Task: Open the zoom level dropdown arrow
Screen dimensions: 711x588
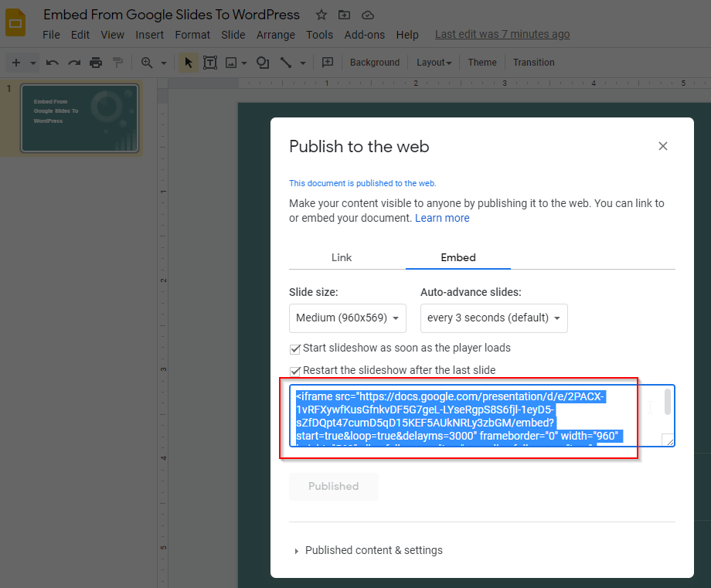Action: 164,63
